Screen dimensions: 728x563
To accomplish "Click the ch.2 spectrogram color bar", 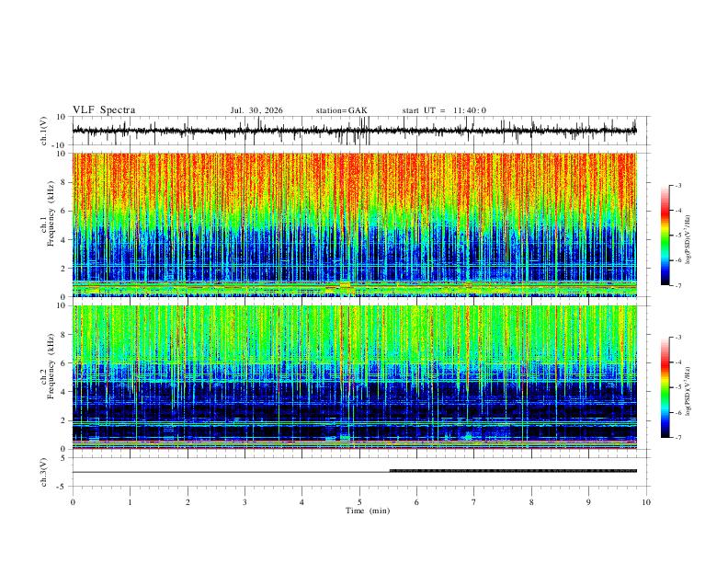I will pyautogui.click(x=665, y=387).
